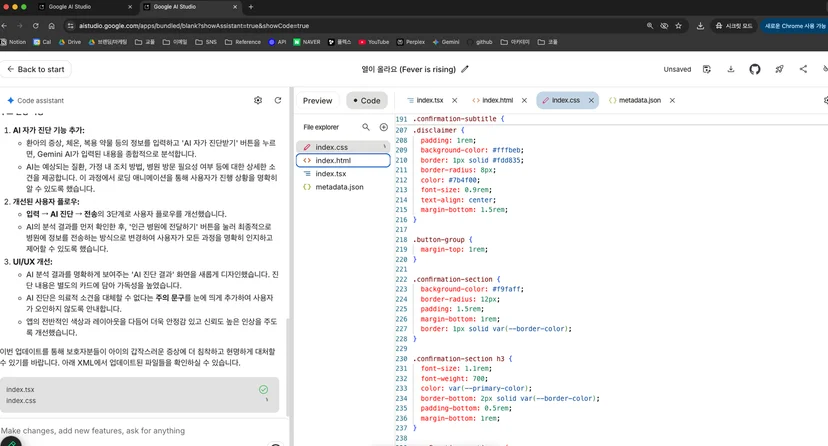The image size is (828, 446).
Task: Click the Back to start button
Action: pos(36,69)
